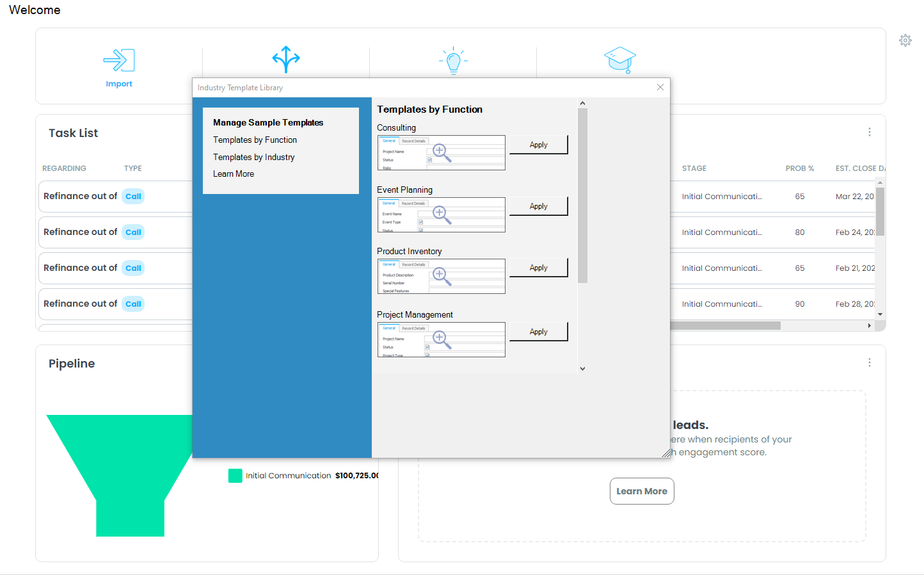Click the Call tag in first task row
The height and width of the screenshot is (575, 924).
click(133, 197)
